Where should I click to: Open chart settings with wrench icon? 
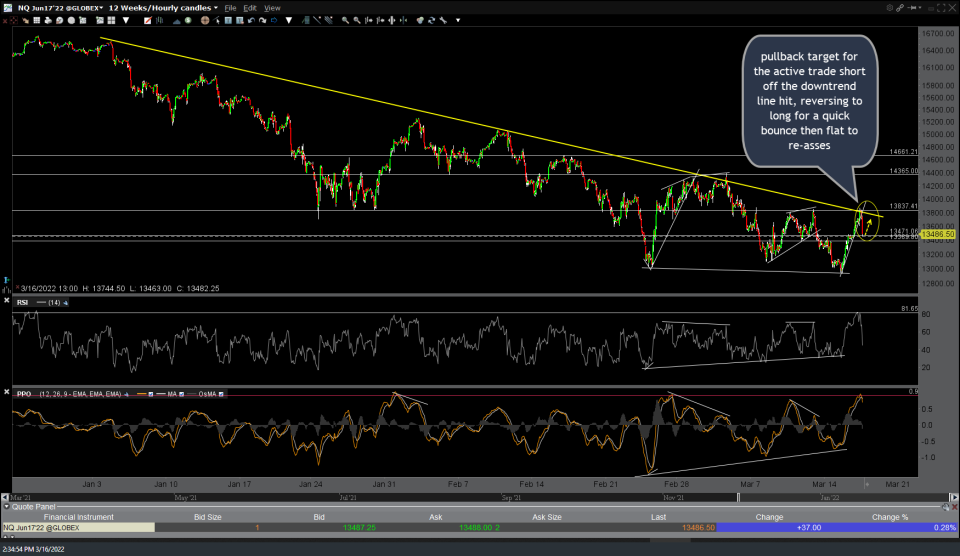click(443, 20)
